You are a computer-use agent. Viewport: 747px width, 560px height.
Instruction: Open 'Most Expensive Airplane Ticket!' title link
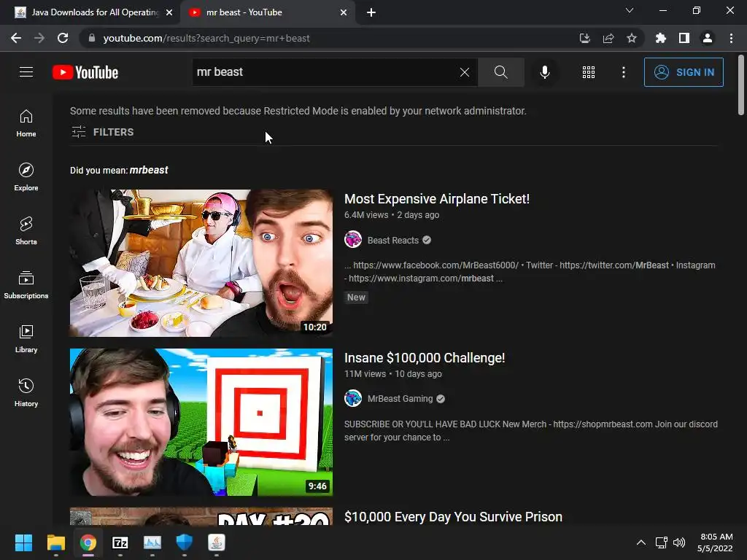click(437, 198)
